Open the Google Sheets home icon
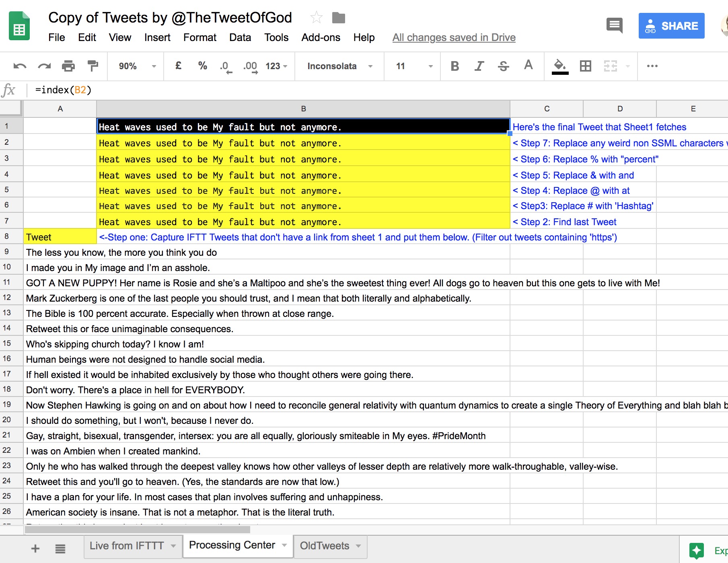This screenshot has height=563, width=728. pos(19,26)
